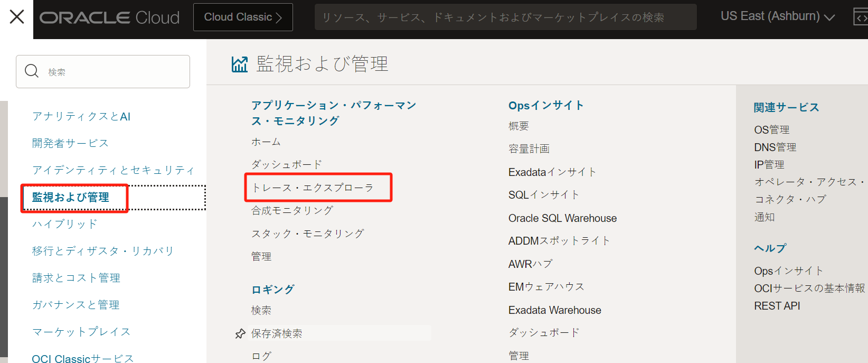Close the navigation menu with X icon
This screenshot has height=363, width=868.
pyautogui.click(x=17, y=17)
